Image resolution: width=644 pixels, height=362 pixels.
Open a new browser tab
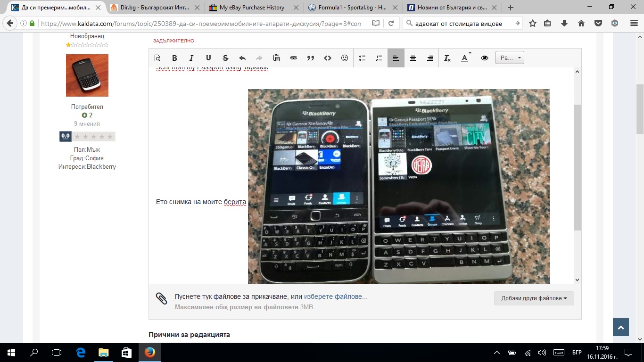point(510,8)
